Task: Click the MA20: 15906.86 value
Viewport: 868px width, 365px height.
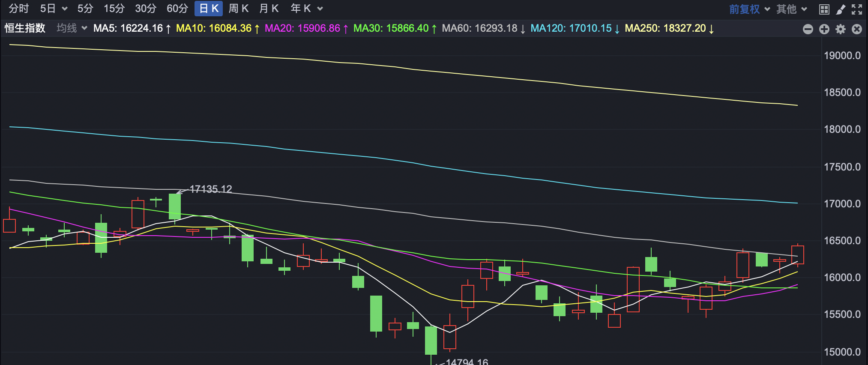Action: [x=307, y=28]
